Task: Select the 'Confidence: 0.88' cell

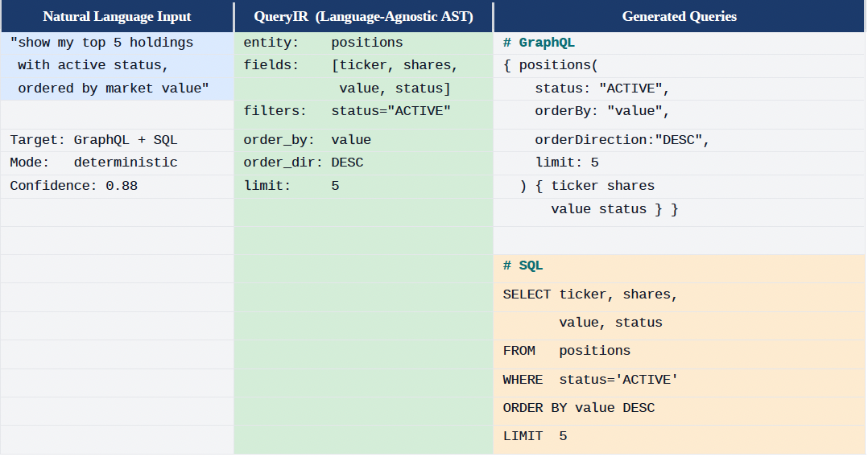Action: tap(73, 186)
